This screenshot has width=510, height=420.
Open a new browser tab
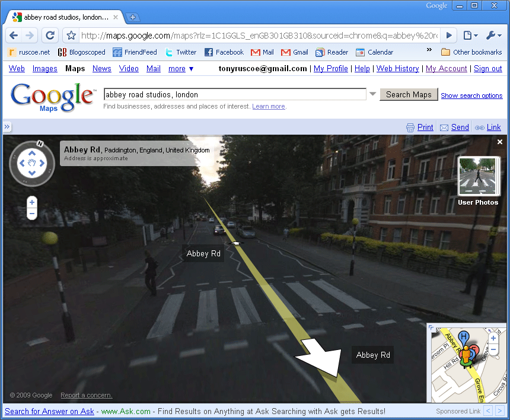pyautogui.click(x=133, y=17)
